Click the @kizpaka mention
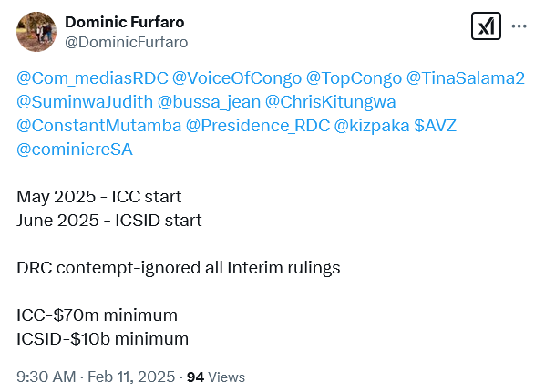The image size is (545, 392). [372, 126]
